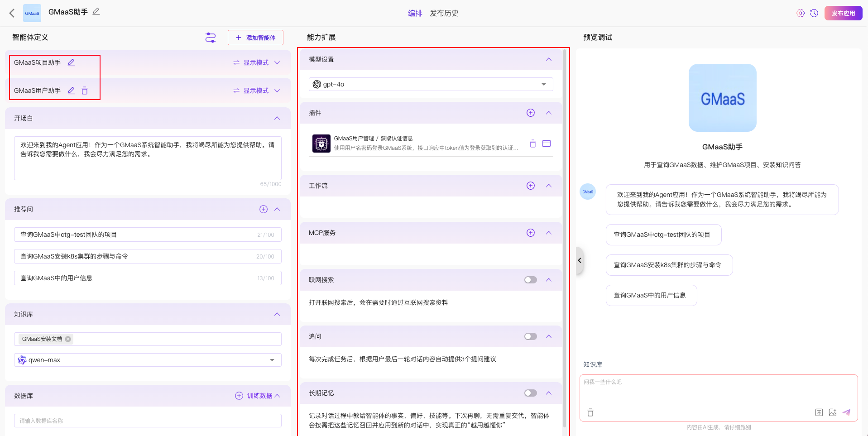Collapse the 开场白 section
This screenshot has width=868, height=436.
[277, 118]
